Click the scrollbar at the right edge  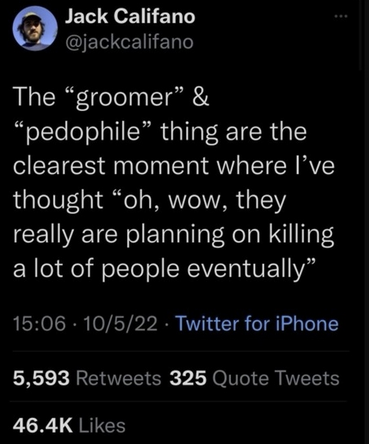click(361, 35)
